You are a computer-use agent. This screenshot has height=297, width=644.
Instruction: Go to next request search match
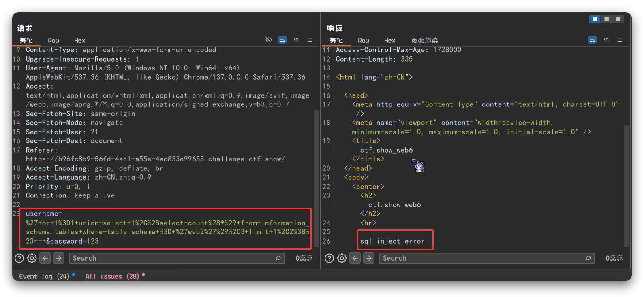point(59,258)
